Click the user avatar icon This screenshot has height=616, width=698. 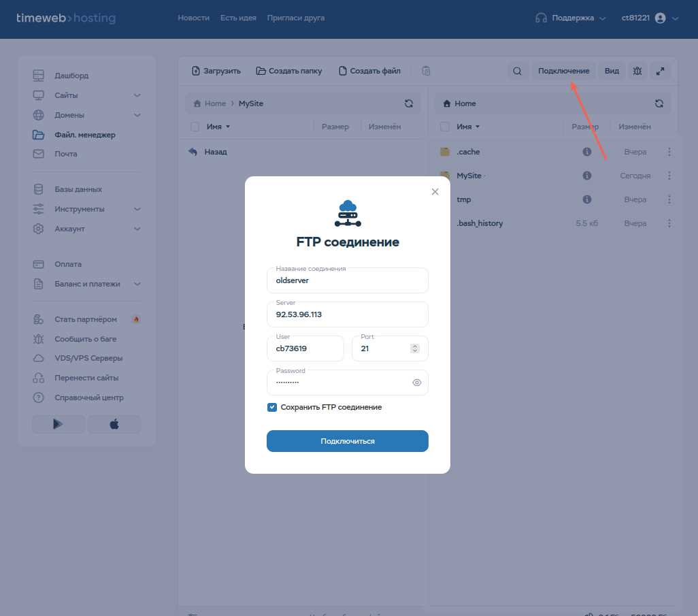pyautogui.click(x=660, y=18)
